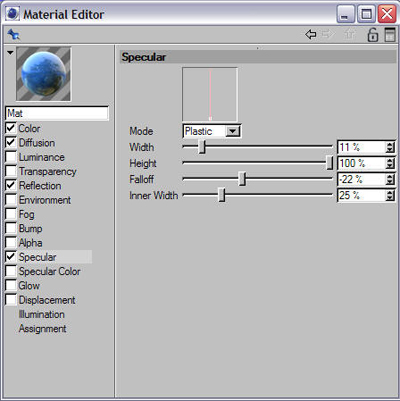Click the new window icon beside lock
Screen dimensions: 400x401
390,35
